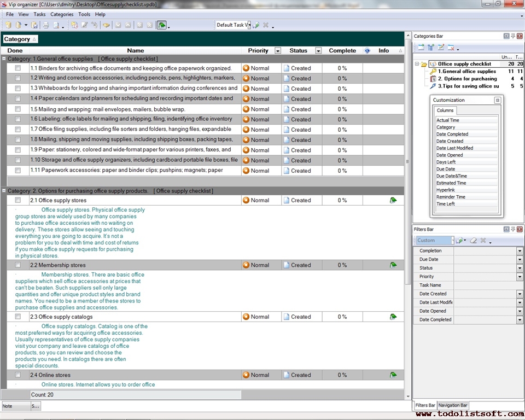Click the Move task up arrow icon
The height and width of the screenshot is (420, 525).
(128, 25)
